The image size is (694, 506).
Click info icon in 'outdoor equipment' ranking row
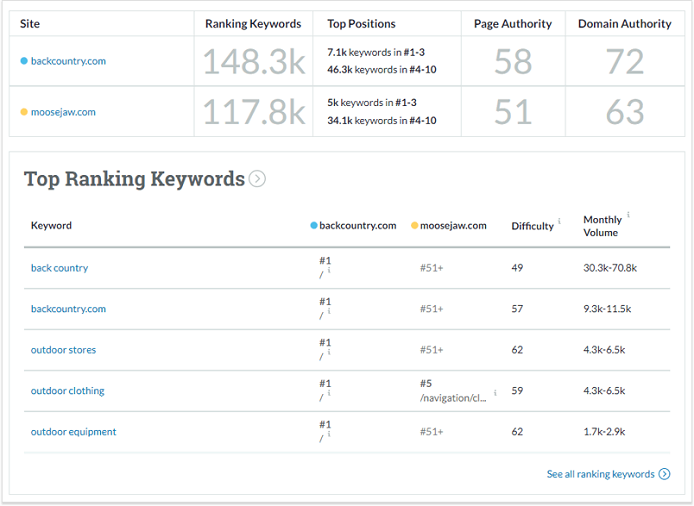[x=329, y=434]
